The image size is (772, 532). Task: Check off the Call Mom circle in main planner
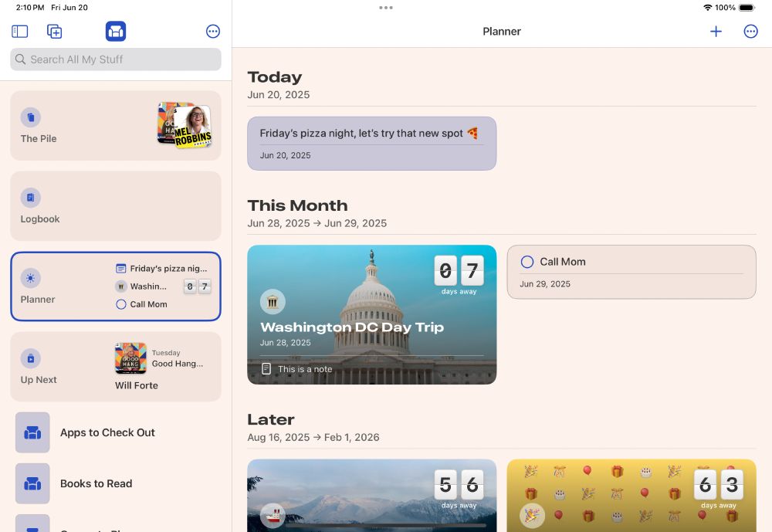pyautogui.click(x=527, y=262)
